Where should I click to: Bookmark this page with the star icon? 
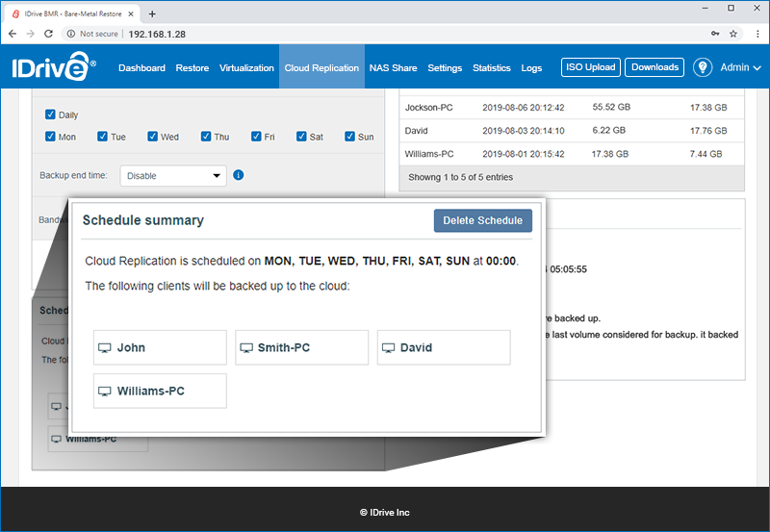[x=733, y=34]
